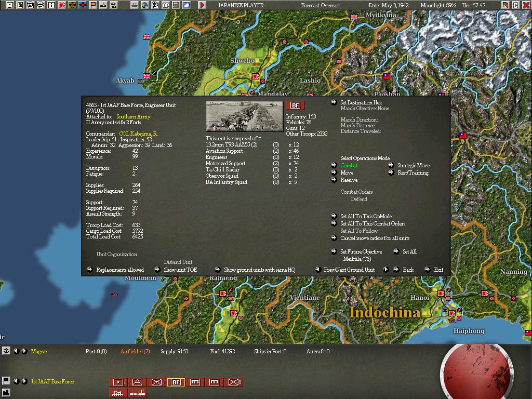Click Exit in unit panel
This screenshot has height=399, width=532.
pyautogui.click(x=438, y=270)
